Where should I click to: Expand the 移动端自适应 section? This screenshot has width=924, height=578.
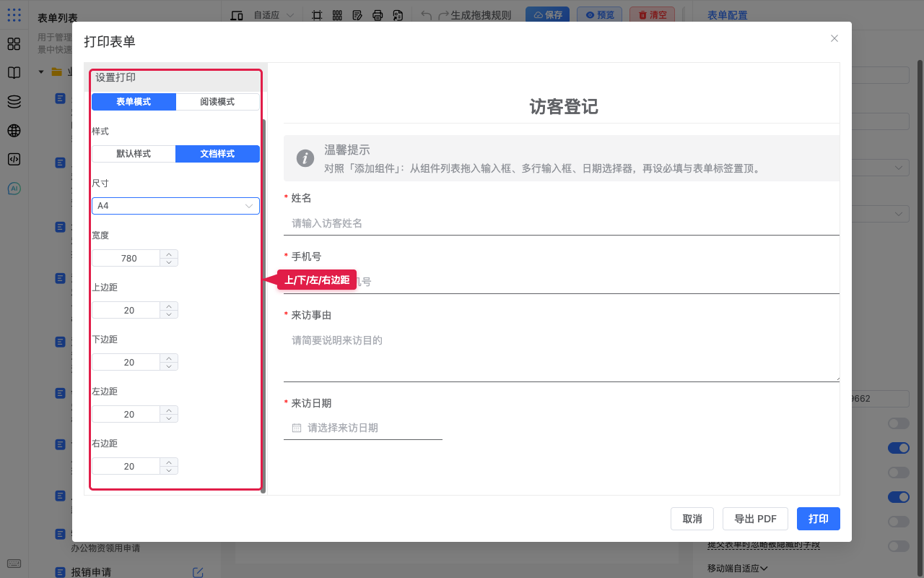pyautogui.click(x=737, y=569)
